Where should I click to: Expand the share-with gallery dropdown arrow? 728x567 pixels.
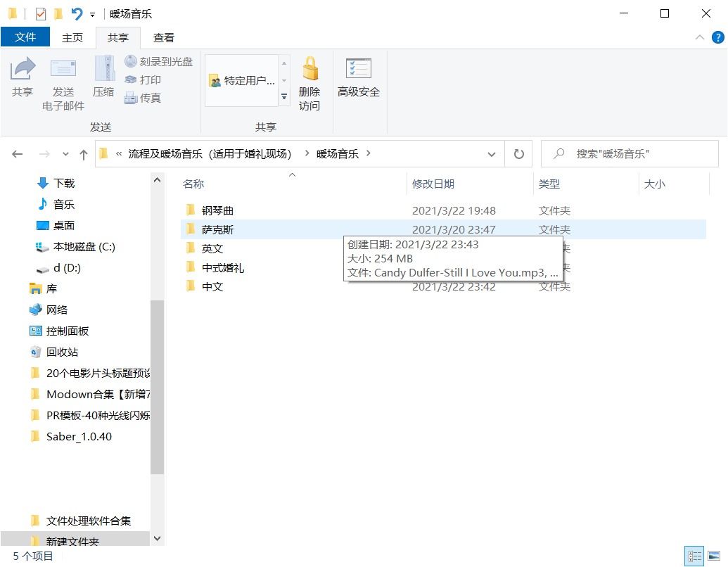tap(284, 96)
